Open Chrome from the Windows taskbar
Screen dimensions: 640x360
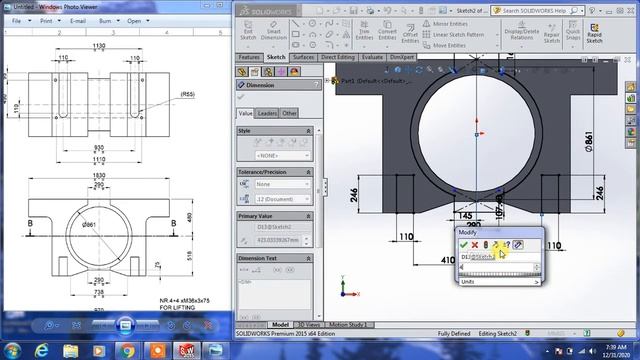pos(127,351)
